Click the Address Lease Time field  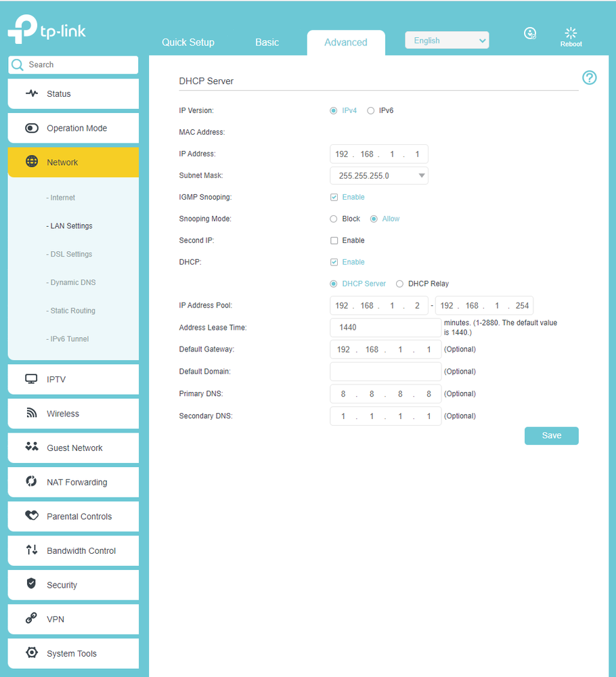(x=385, y=328)
